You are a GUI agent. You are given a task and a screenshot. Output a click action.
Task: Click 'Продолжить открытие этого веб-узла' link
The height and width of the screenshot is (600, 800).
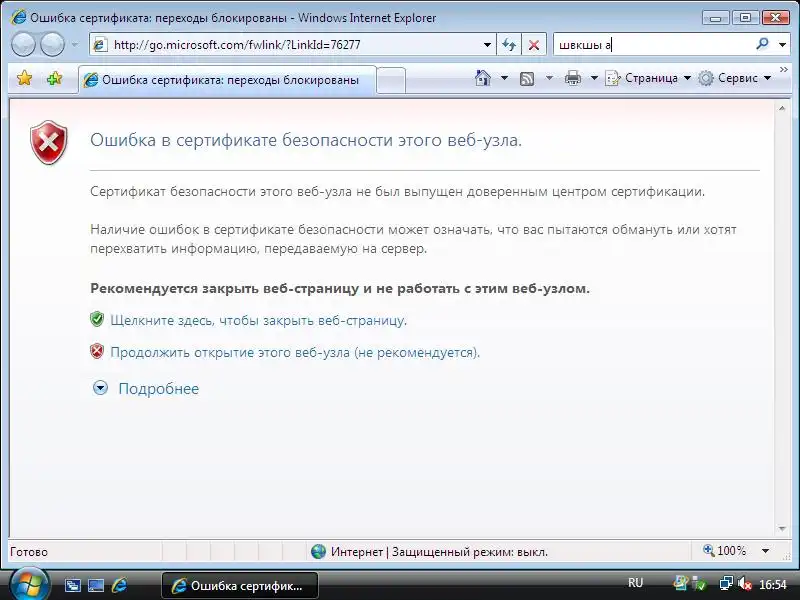[x=295, y=353]
